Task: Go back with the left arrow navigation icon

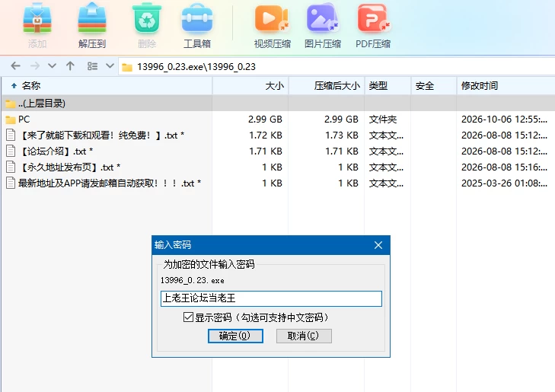Action: (x=15, y=65)
